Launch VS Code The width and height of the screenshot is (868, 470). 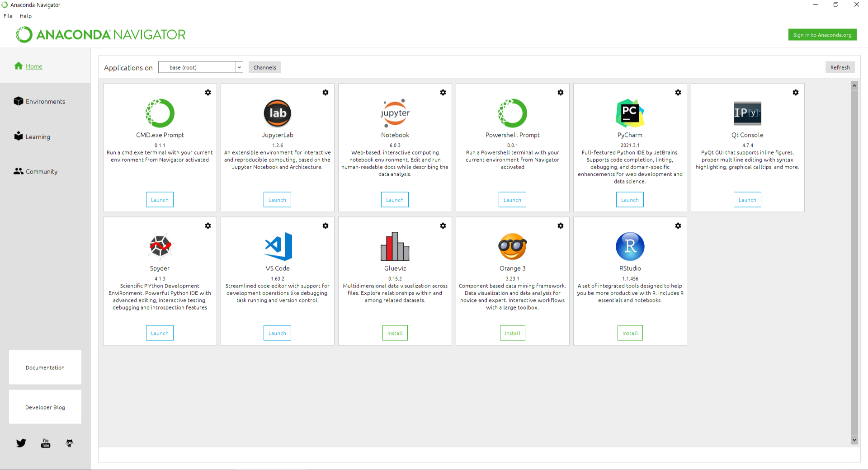(277, 333)
